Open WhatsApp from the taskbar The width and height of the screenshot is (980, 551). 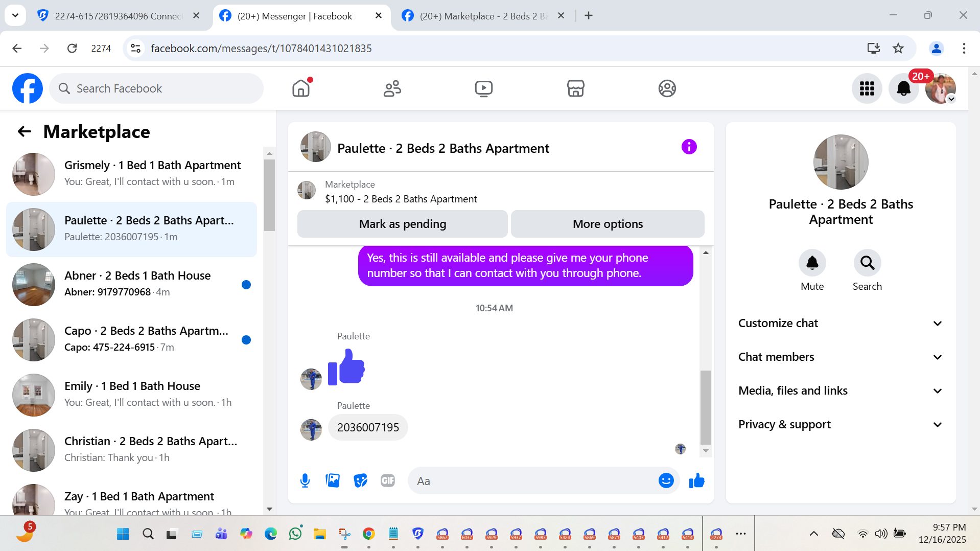coord(295,534)
